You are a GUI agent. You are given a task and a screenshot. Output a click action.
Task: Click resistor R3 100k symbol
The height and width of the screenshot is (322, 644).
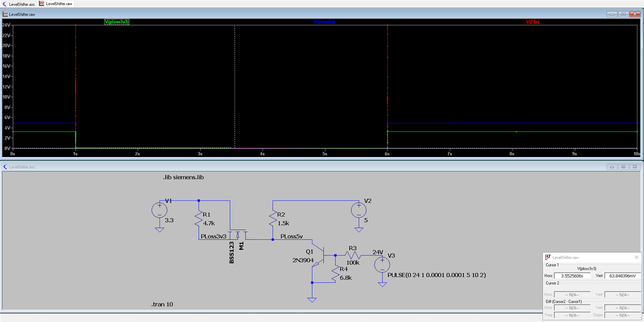352,255
